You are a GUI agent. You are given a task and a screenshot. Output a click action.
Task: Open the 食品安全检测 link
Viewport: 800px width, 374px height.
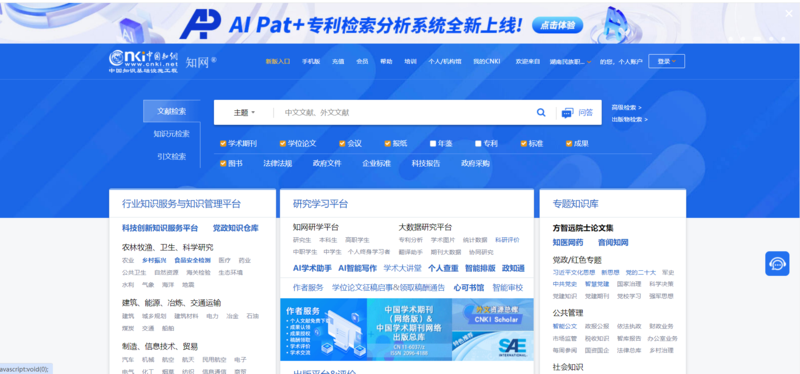192,260
